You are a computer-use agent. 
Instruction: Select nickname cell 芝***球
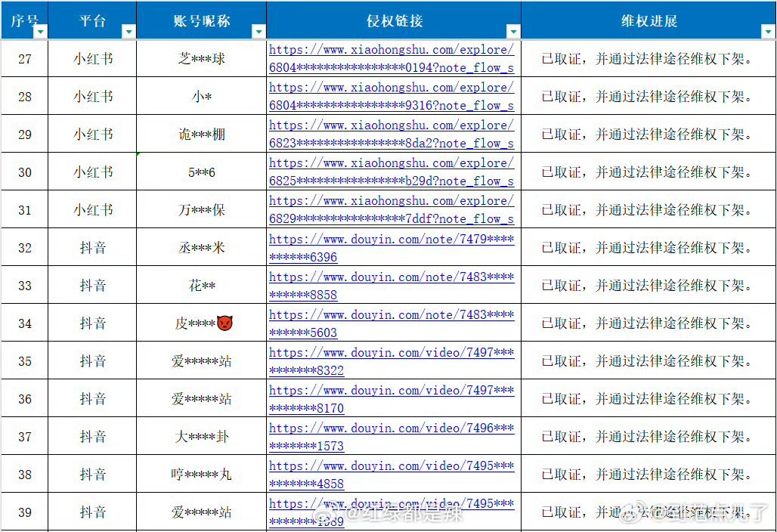201,59
